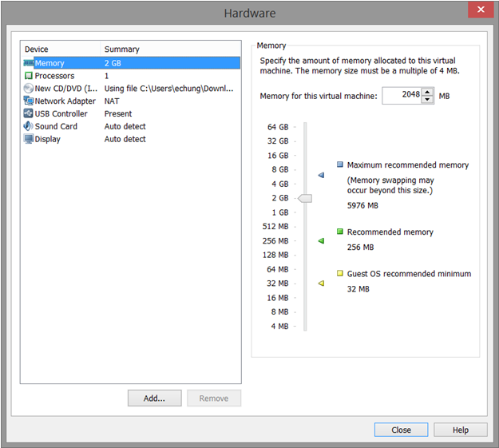Click the 256 MB slider scale label
Image resolution: width=499 pixels, height=448 pixels.
[275, 240]
